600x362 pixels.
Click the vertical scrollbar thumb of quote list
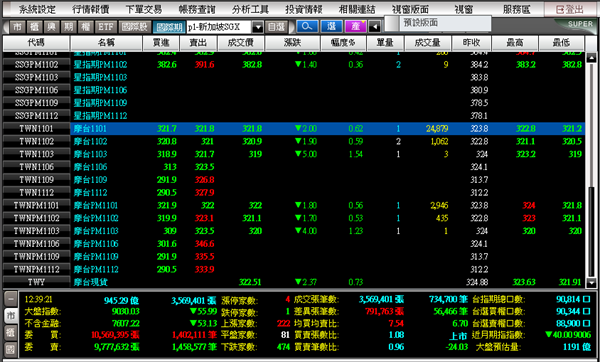(x=591, y=232)
